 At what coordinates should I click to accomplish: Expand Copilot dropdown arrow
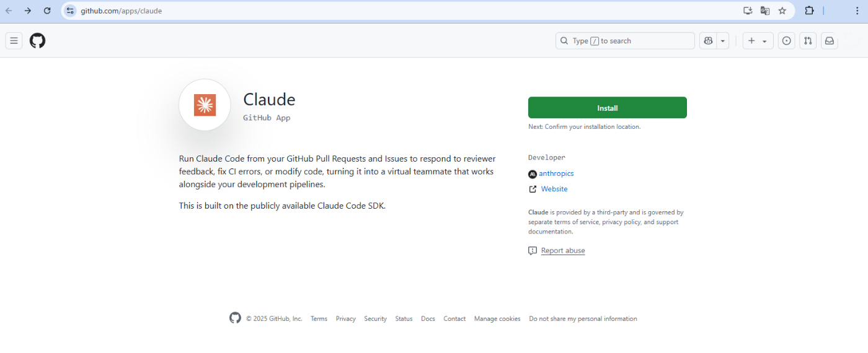pos(723,41)
